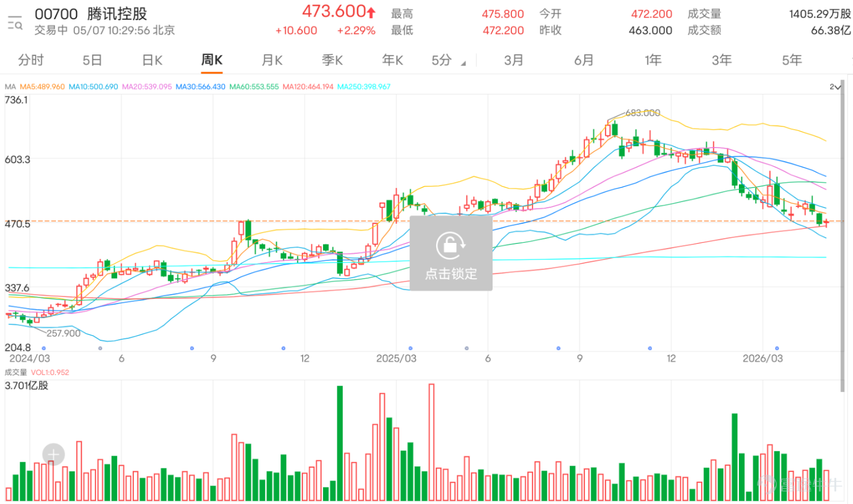
Task: Click the MA30:566.430 indicator label
Action: pos(200,87)
